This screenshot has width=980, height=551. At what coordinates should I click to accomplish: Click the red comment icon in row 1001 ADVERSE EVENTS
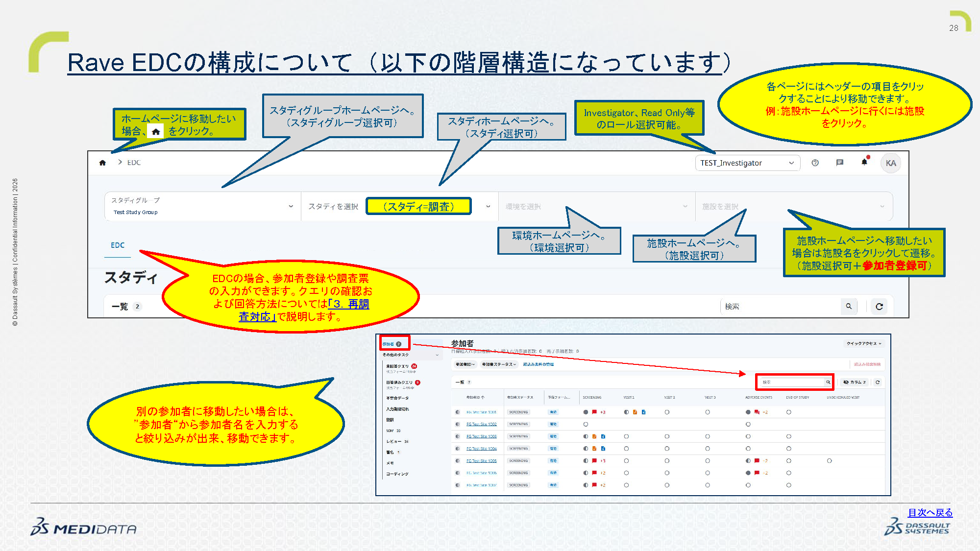click(x=757, y=412)
